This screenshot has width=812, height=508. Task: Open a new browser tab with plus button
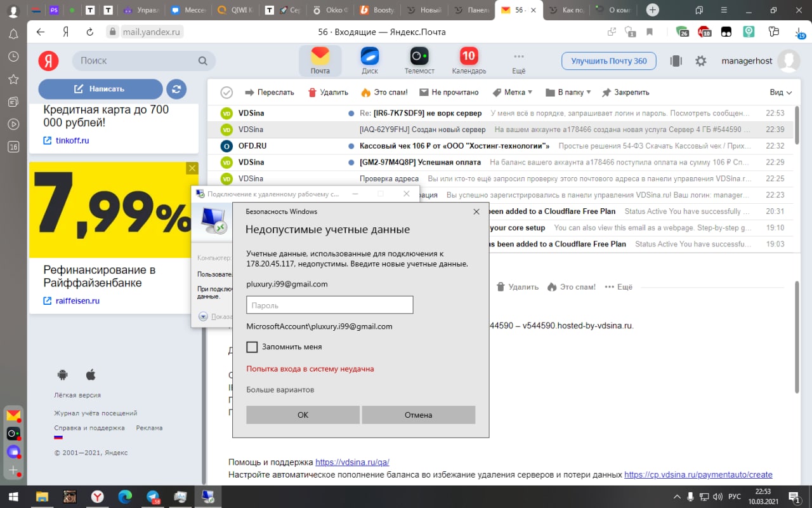pos(652,10)
